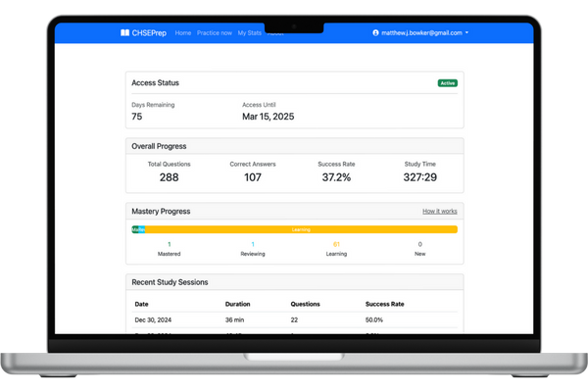Click the Duration column header
This screenshot has width=588, height=392.
pos(237,304)
